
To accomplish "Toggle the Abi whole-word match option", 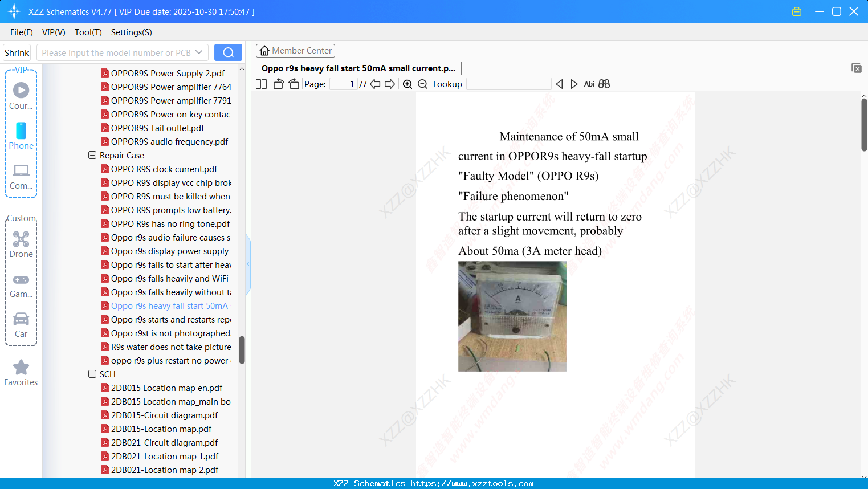I will coord(589,84).
